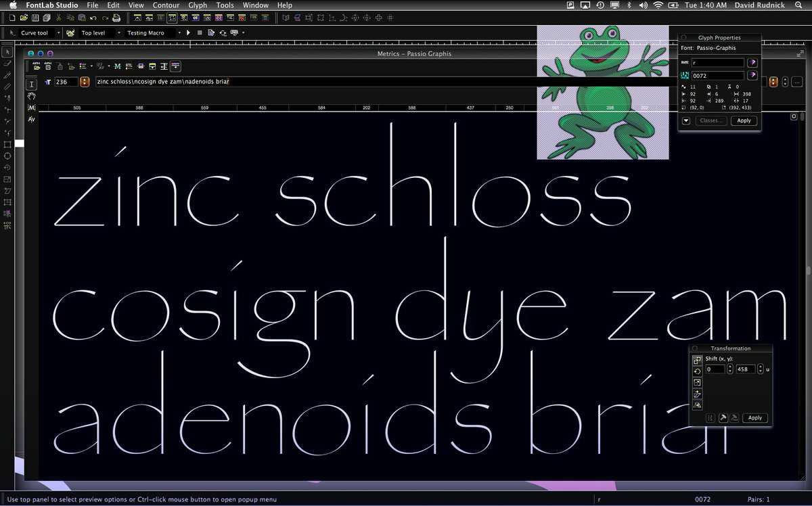
Task: Expand the Testing Macro dropdown
Action: pos(179,32)
